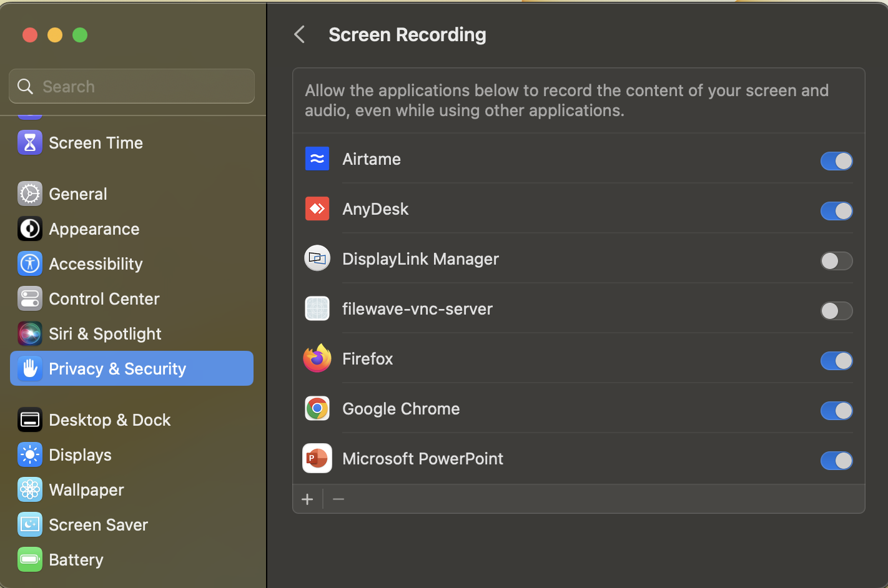Click the Wallpaper flower icon

point(30,490)
